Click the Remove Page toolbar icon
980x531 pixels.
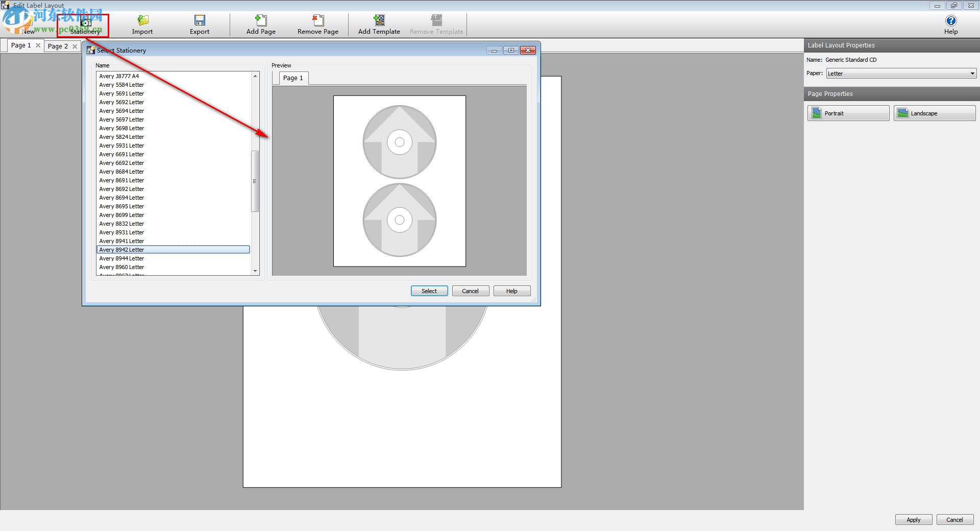click(317, 23)
